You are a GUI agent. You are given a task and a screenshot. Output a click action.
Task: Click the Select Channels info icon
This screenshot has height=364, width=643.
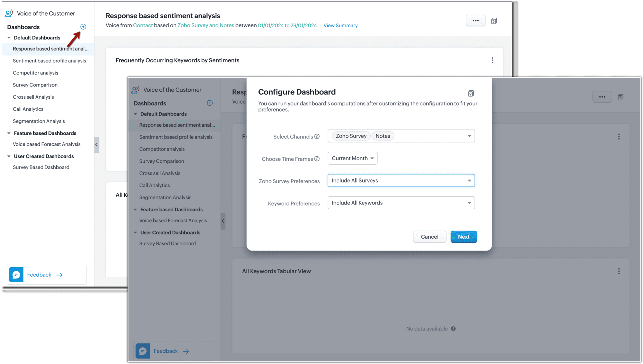317,137
